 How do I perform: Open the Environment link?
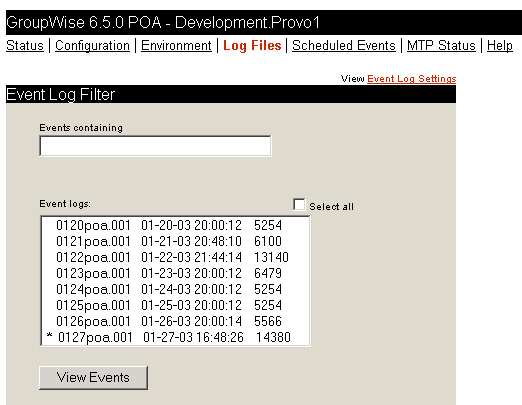176,45
